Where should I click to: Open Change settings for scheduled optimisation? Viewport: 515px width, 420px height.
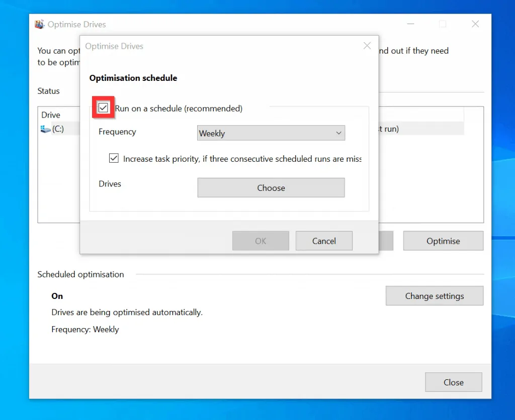434,295
